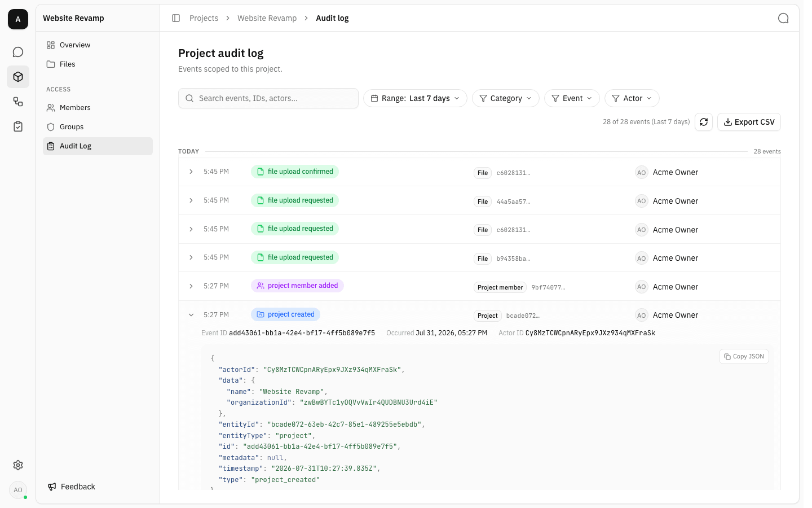Go to Website Revamp breadcrumb

point(267,18)
